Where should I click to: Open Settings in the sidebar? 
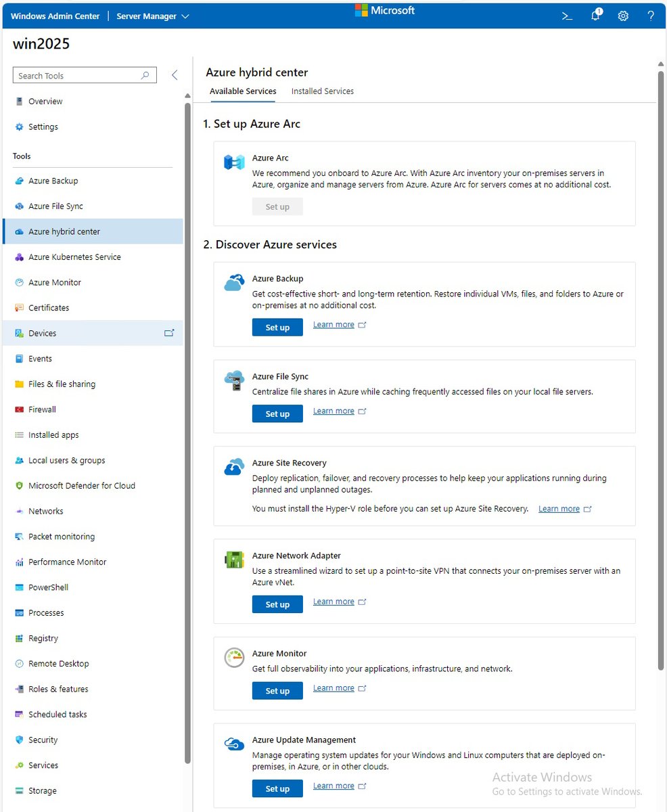(93, 127)
